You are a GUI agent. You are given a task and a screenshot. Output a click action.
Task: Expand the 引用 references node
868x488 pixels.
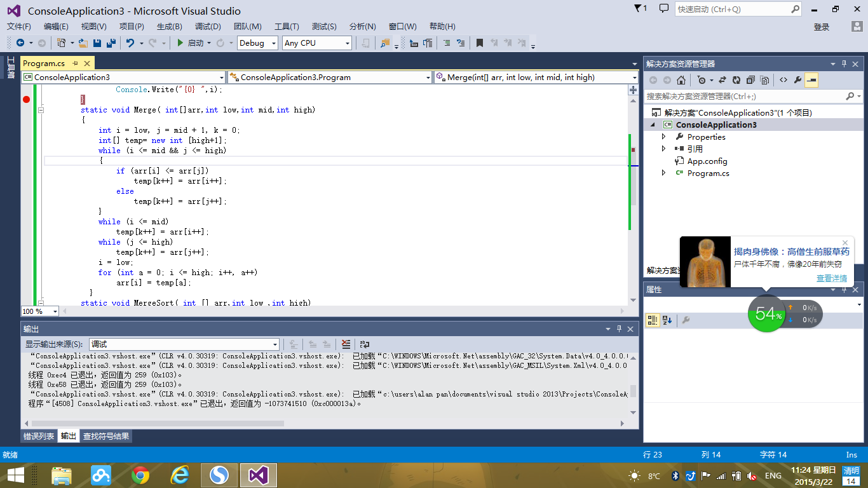pos(664,149)
